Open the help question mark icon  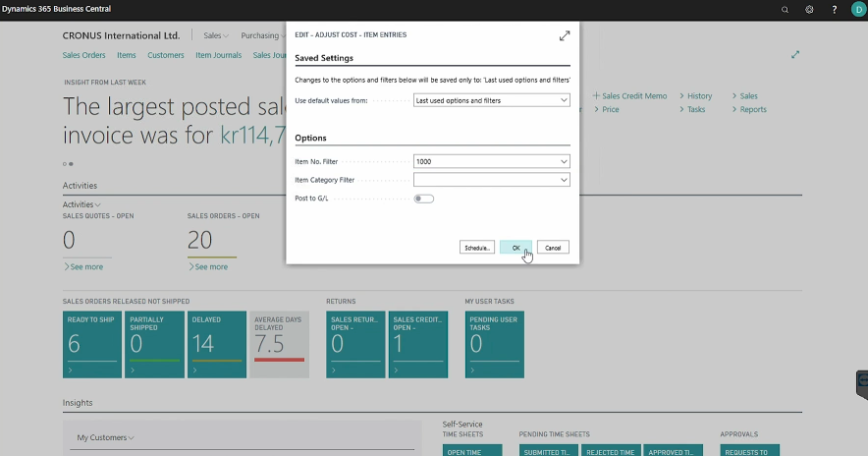pyautogui.click(x=835, y=10)
